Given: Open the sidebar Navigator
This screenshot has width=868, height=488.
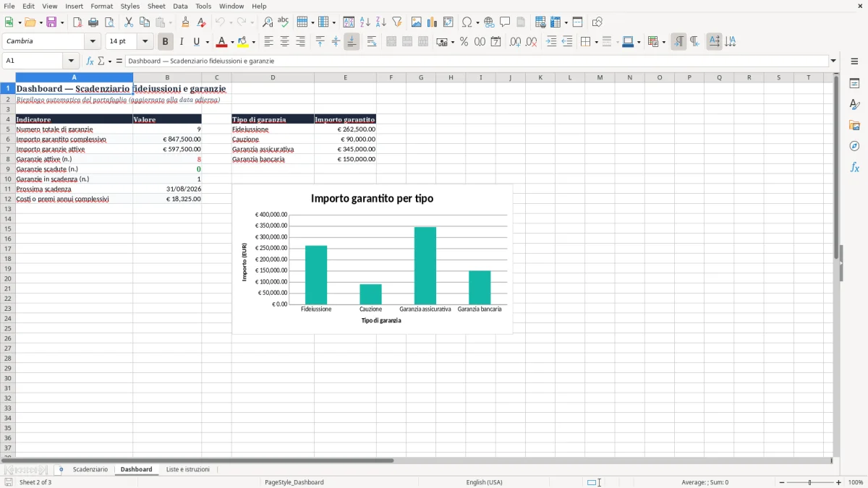Looking at the screenshot, I should (x=854, y=146).
